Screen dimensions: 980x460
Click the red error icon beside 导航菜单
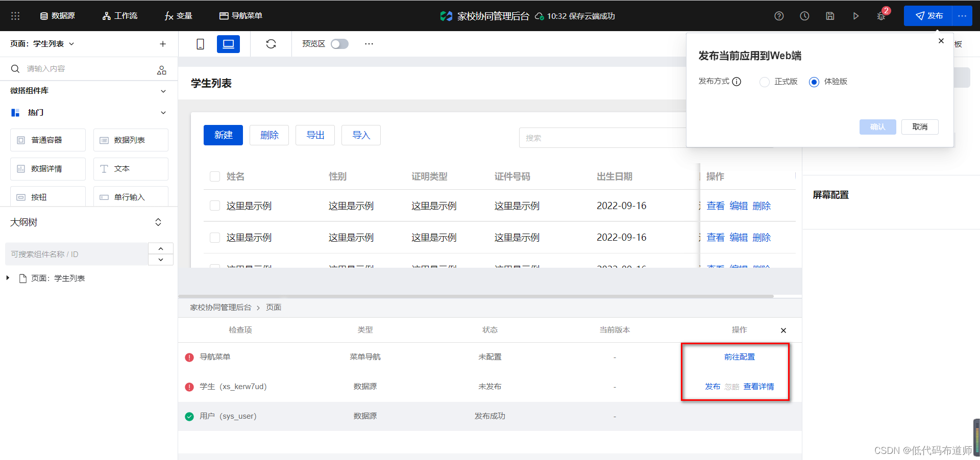coord(189,357)
